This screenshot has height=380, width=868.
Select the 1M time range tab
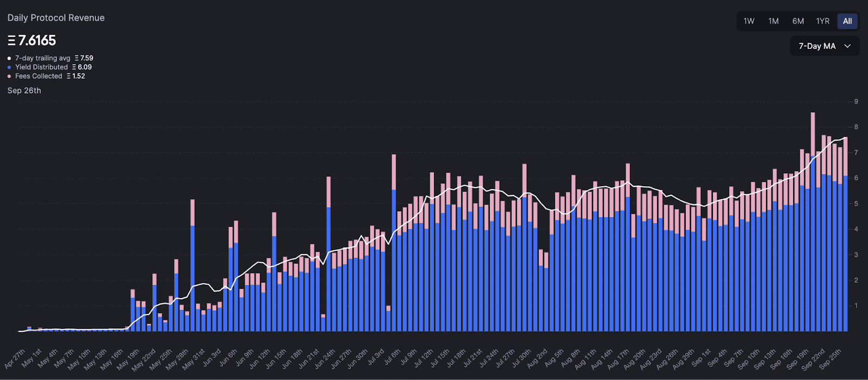tap(774, 21)
